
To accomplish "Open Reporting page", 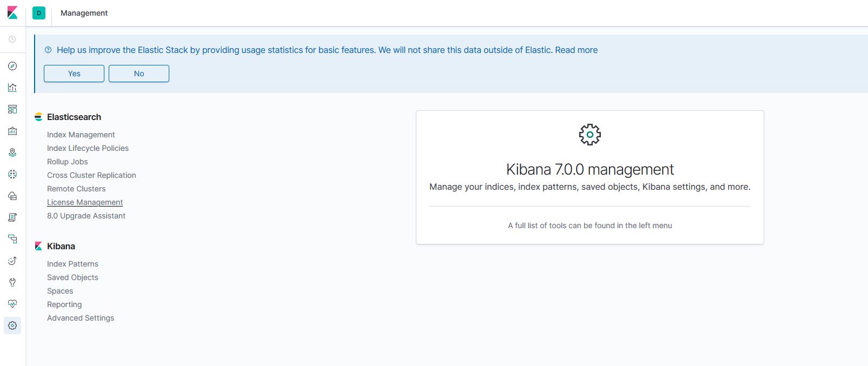I will [64, 304].
